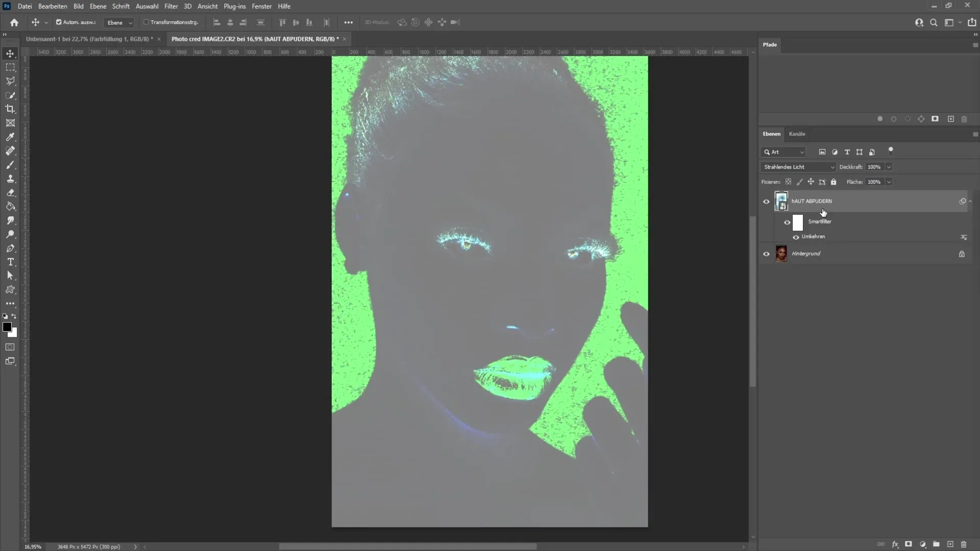Switch to the Unbenannt-1 document tab
The height and width of the screenshot is (551, 980).
point(89,39)
